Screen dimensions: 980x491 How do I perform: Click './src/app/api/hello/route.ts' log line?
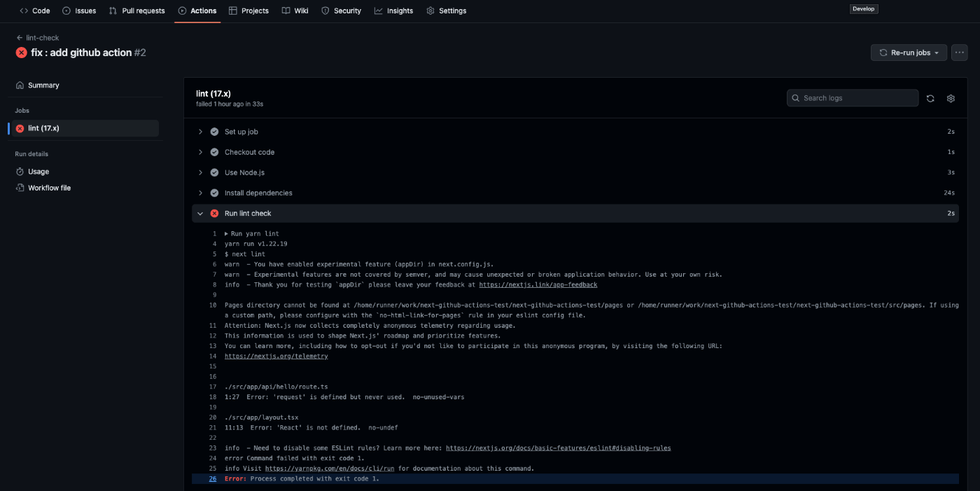276,387
